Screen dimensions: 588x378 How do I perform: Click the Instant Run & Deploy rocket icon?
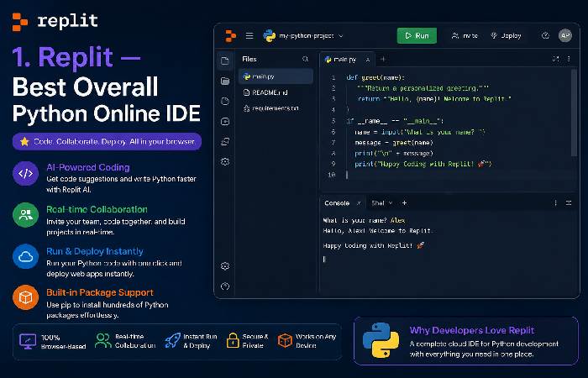tap(172, 341)
